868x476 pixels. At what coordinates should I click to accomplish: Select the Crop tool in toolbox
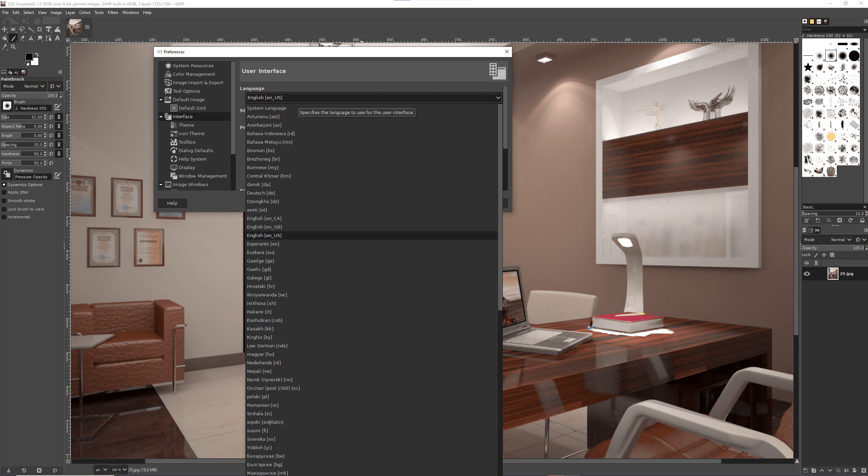(x=40, y=30)
